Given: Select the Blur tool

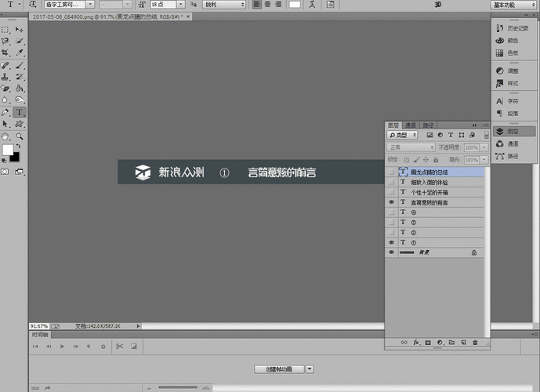Looking at the screenshot, I should (5, 100).
